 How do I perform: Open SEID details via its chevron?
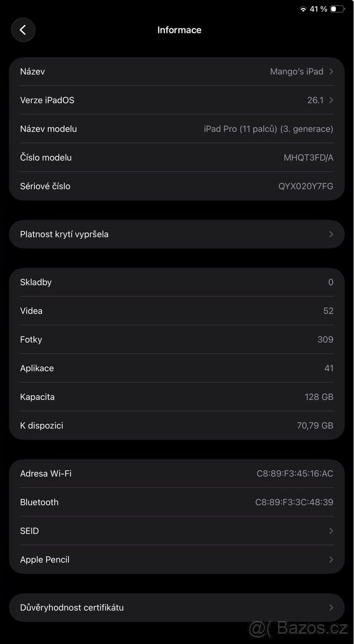(x=331, y=531)
